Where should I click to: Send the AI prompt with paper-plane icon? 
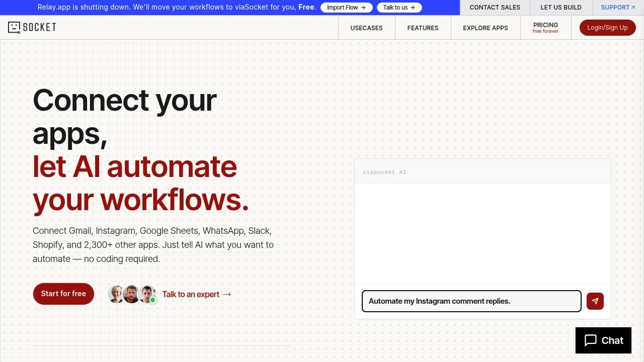click(x=595, y=301)
